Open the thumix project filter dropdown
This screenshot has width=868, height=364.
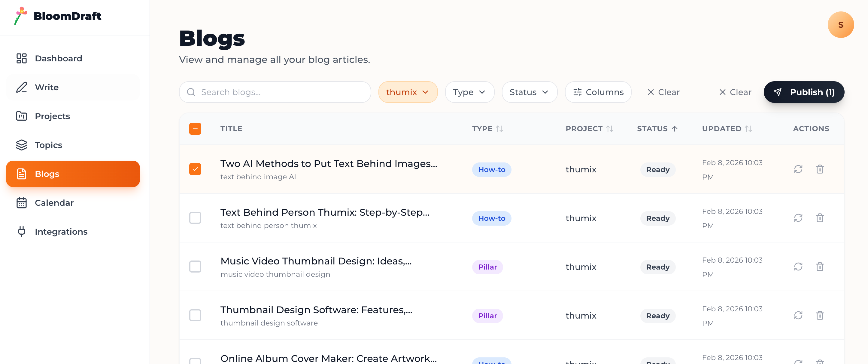pyautogui.click(x=408, y=92)
